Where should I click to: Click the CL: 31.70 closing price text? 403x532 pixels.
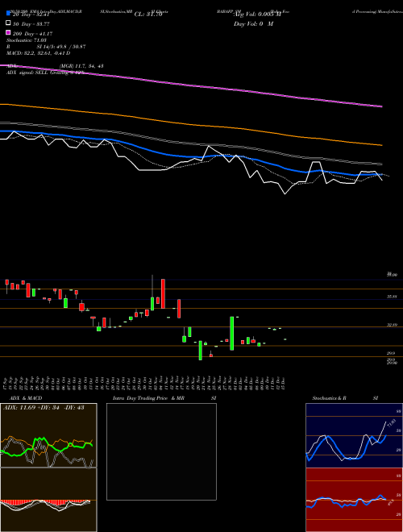tap(148, 15)
